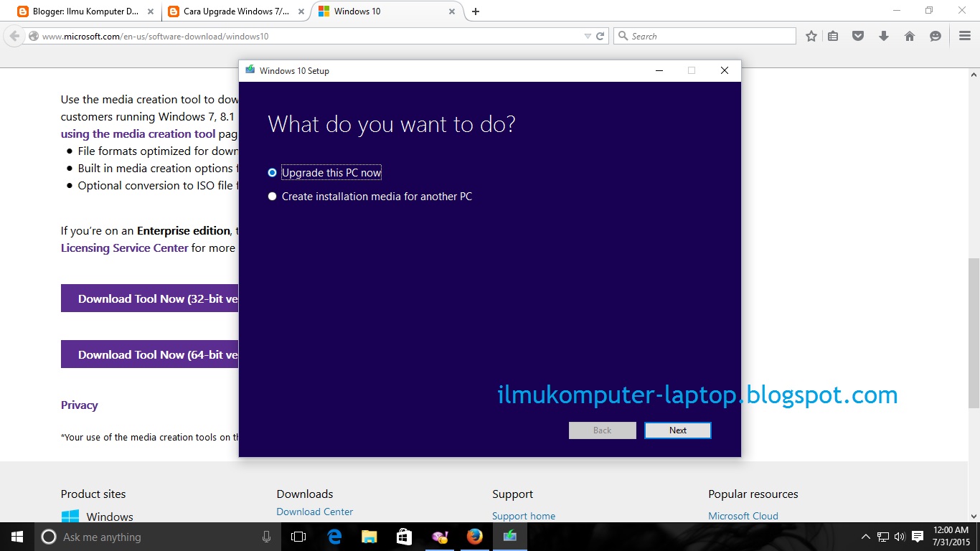The height and width of the screenshot is (551, 980).
Task: Click Windows 10 Setup title bar icon
Action: click(x=250, y=70)
